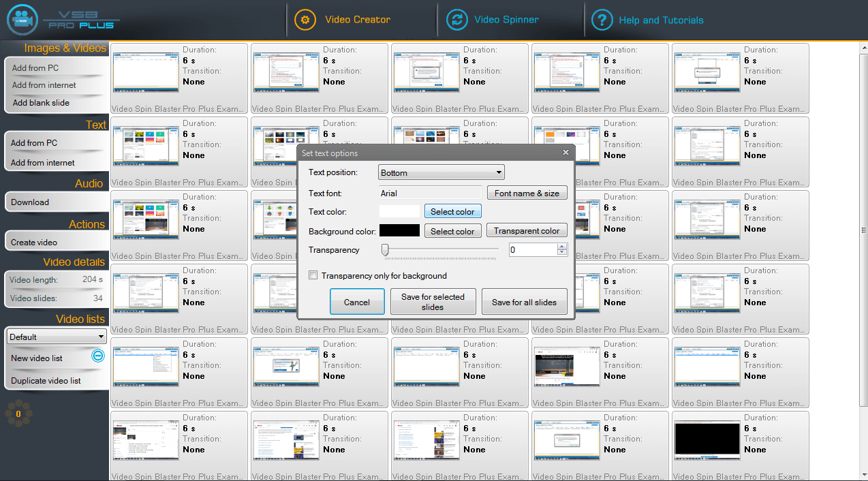Select the all-black slide thumbnail
This screenshot has height=481, width=868.
[x=707, y=439]
